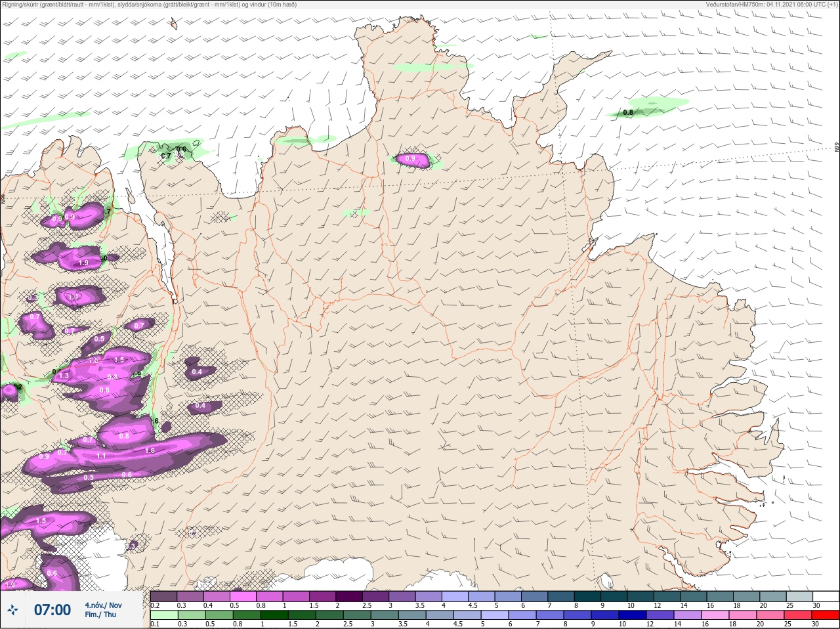The image size is (840, 629).
Task: Click the four-pointed star icon beside 07:00
Action: click(x=12, y=610)
